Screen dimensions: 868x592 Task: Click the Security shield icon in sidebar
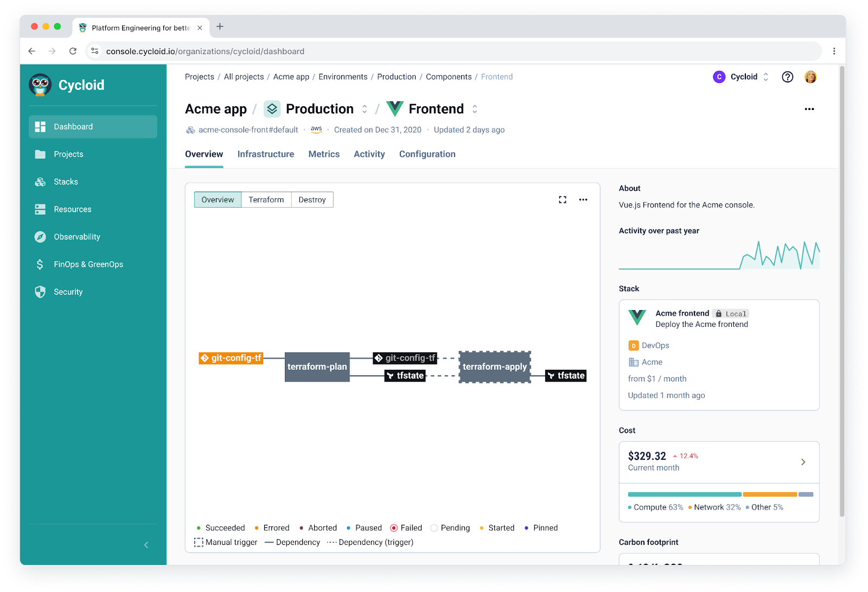coord(40,292)
